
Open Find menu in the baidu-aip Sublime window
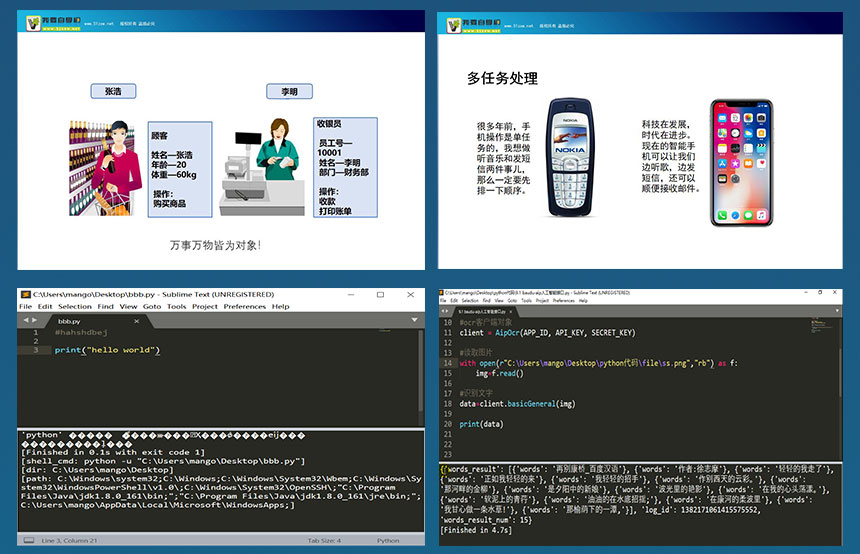[486, 301]
